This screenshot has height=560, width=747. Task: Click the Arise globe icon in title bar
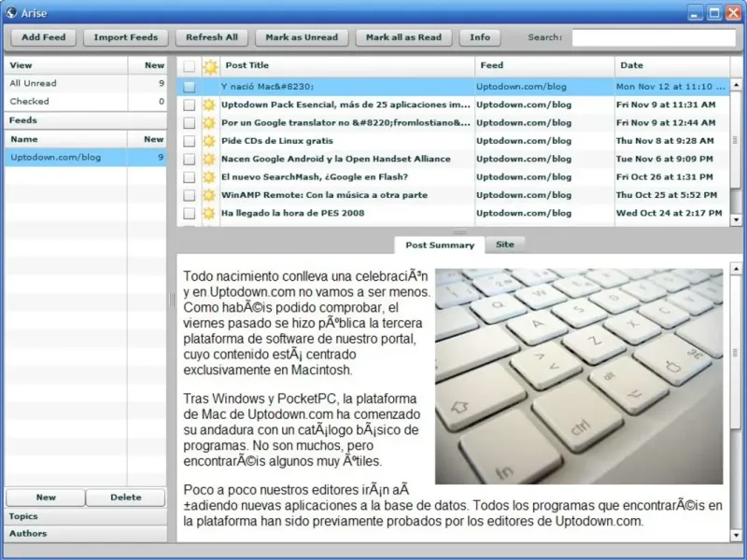pyautogui.click(x=11, y=12)
